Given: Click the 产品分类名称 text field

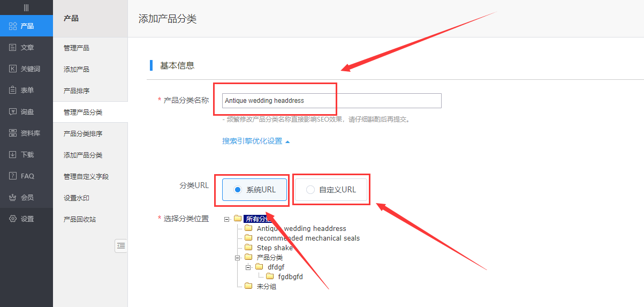Looking at the screenshot, I should [x=331, y=101].
